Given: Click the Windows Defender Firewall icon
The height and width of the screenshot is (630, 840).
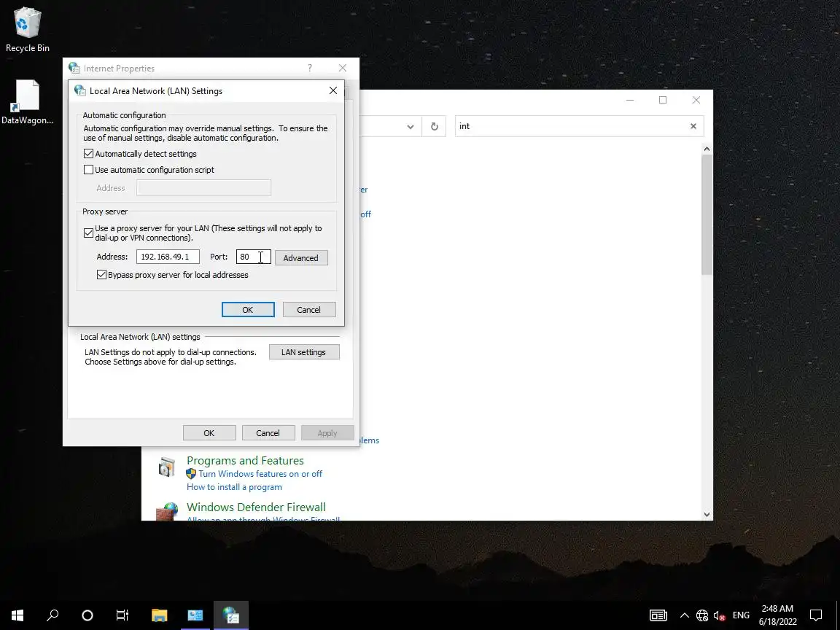Looking at the screenshot, I should click(x=166, y=511).
